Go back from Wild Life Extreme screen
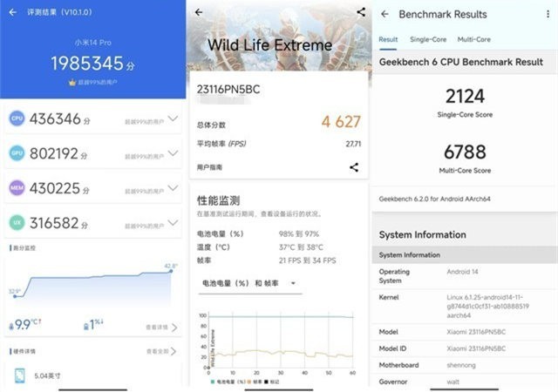This screenshot has height=392, width=558. coord(199,12)
